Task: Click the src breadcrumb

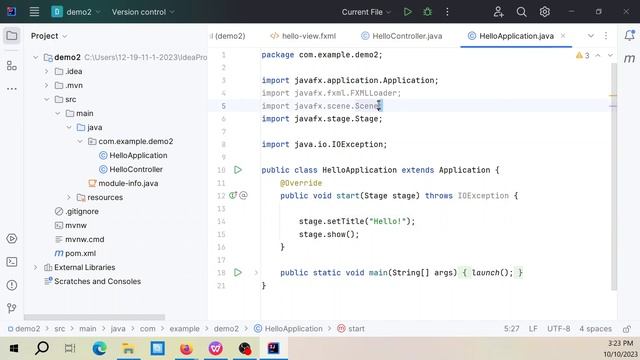Action: 60,329
